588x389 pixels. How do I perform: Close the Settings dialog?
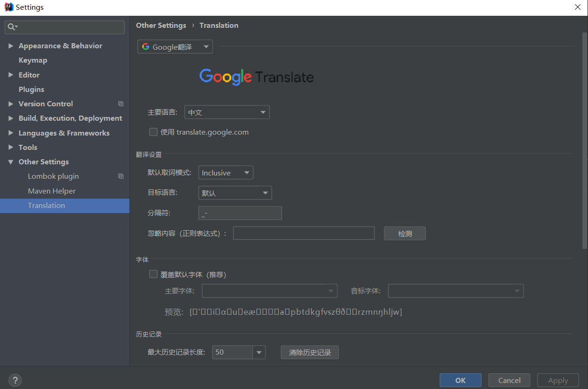click(578, 7)
